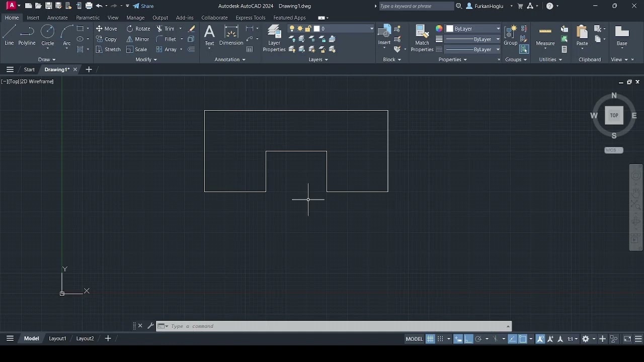Run Match Properties tool
Viewport: 644px width, 362px height.
pyautogui.click(x=422, y=38)
